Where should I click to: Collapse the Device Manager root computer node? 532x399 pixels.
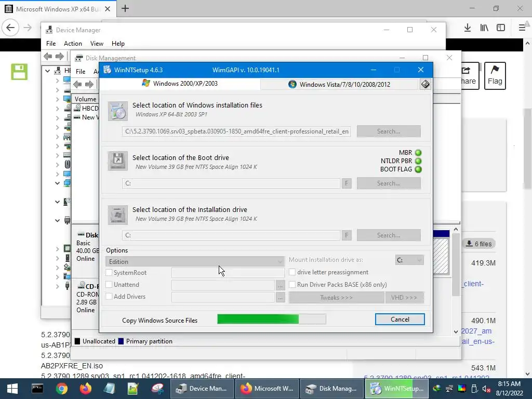pos(48,71)
